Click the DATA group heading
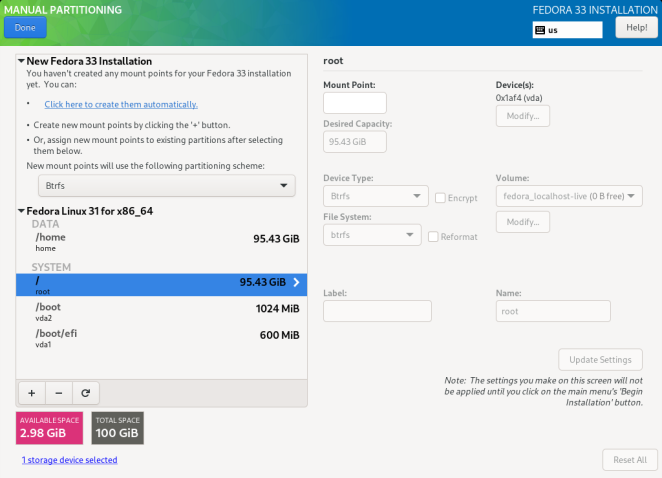Viewport: 662px width, 478px height. 46,224
